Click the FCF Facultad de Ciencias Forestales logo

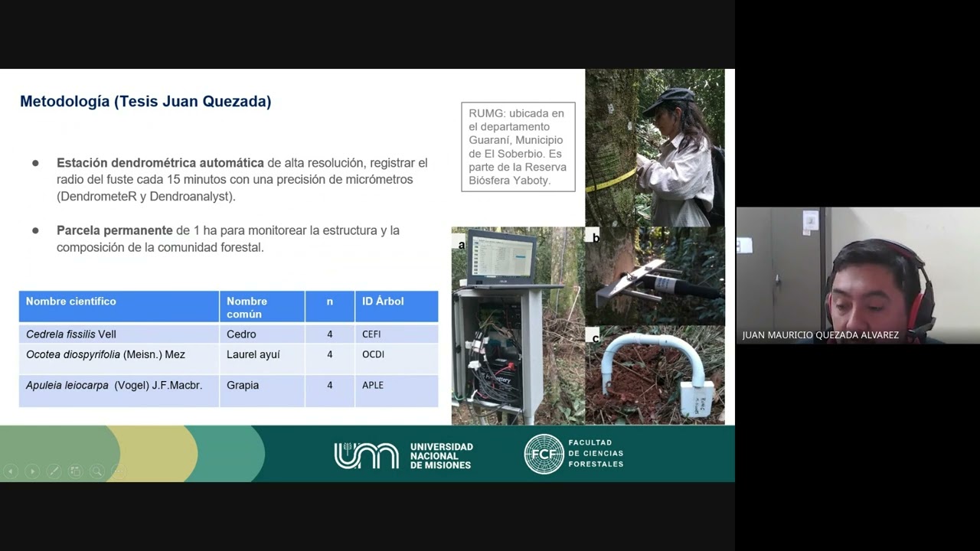point(574,454)
